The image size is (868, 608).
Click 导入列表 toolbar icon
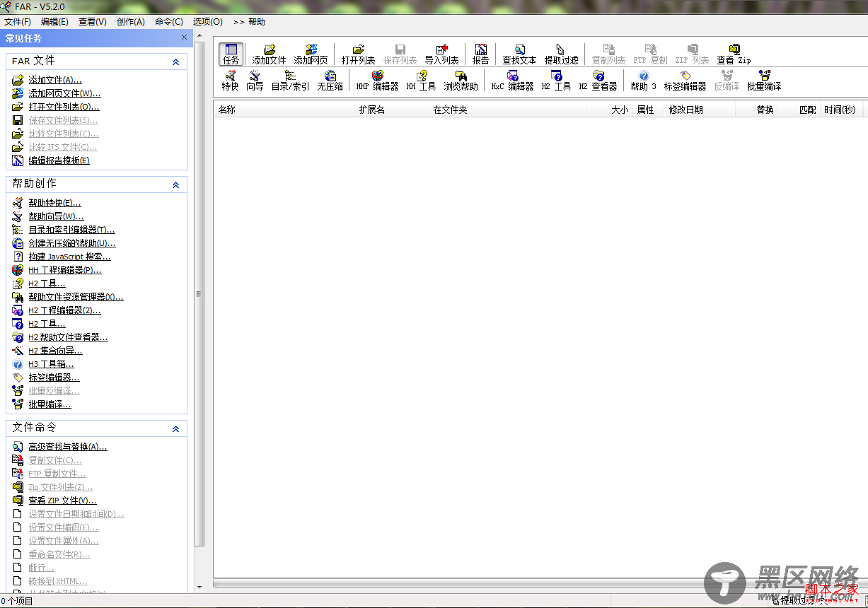[442, 54]
